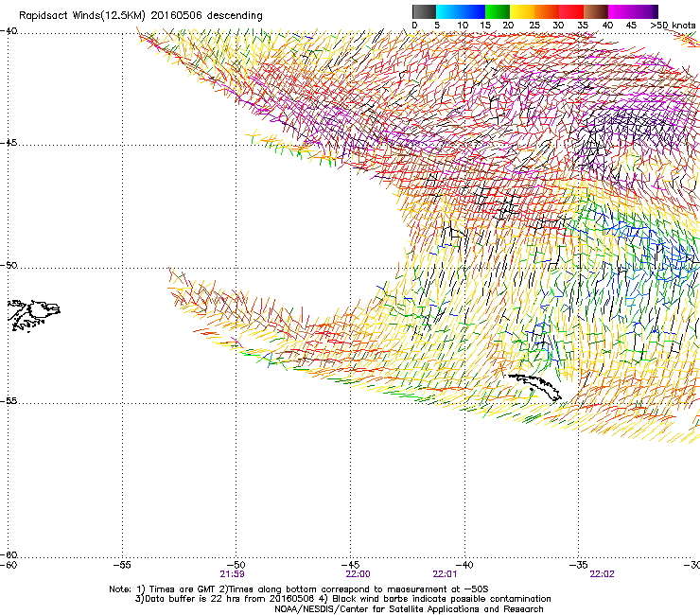Image resolution: width=700 pixels, height=615 pixels.
Task: Choose the brown 35–40 knots legend swatch
Action: (x=596, y=11)
